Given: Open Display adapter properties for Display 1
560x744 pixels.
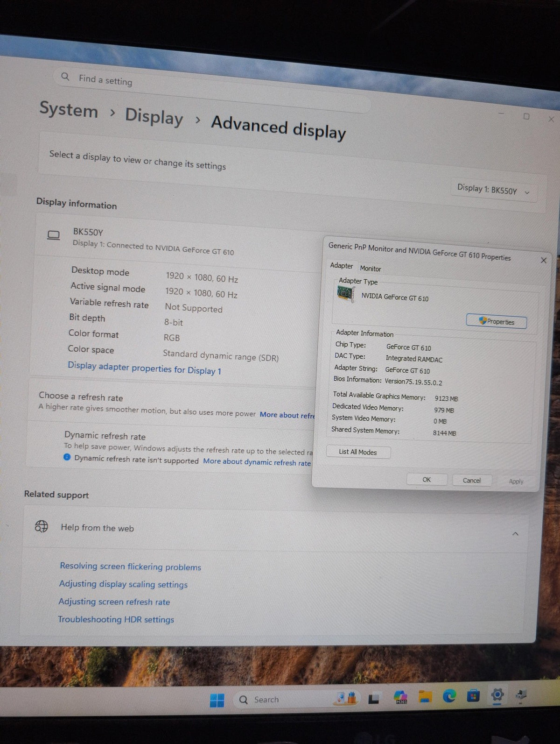Looking at the screenshot, I should pyautogui.click(x=145, y=368).
